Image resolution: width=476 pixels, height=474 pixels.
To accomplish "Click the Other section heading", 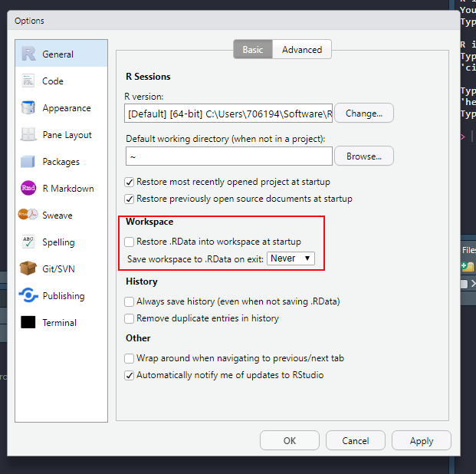I will [138, 338].
